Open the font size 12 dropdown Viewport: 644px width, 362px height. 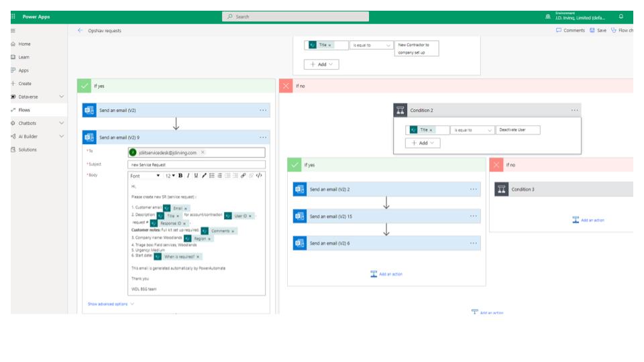pyautogui.click(x=170, y=176)
